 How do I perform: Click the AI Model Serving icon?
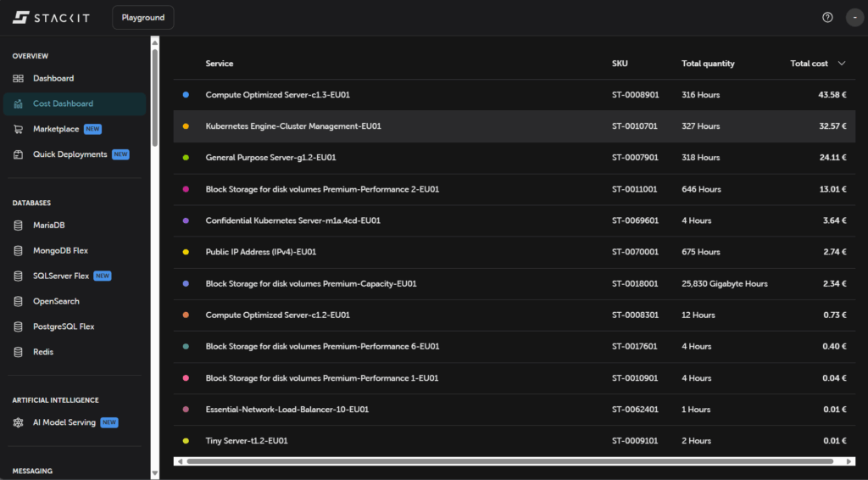18,422
